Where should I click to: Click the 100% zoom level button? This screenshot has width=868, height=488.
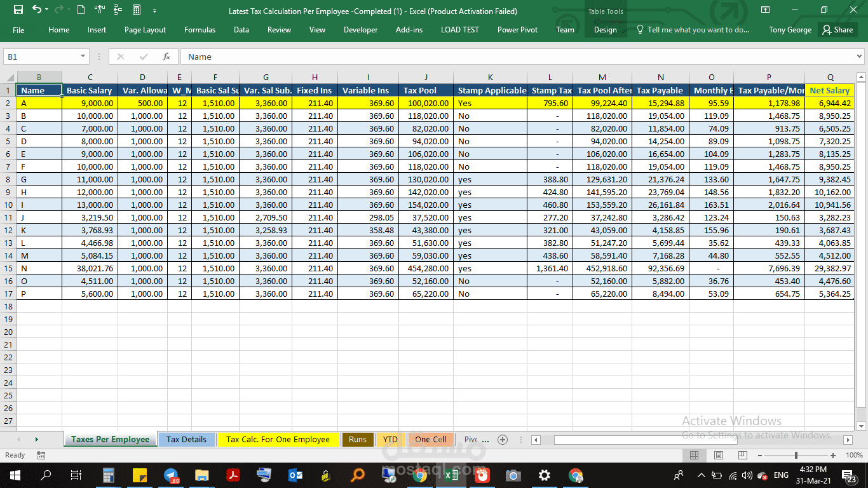point(855,456)
